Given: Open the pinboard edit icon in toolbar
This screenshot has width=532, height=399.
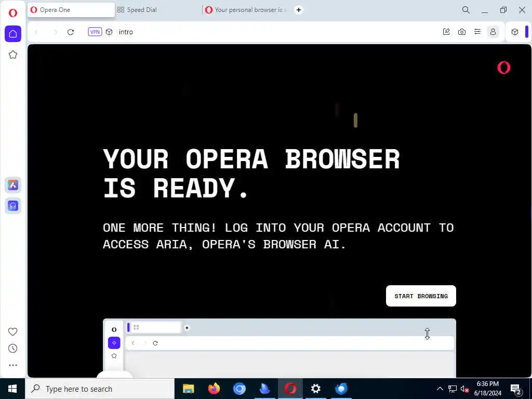Looking at the screenshot, I should click(x=446, y=32).
